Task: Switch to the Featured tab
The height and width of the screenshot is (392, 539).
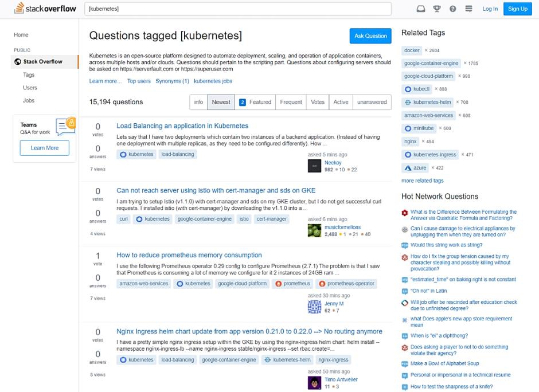Action: pyautogui.click(x=255, y=102)
